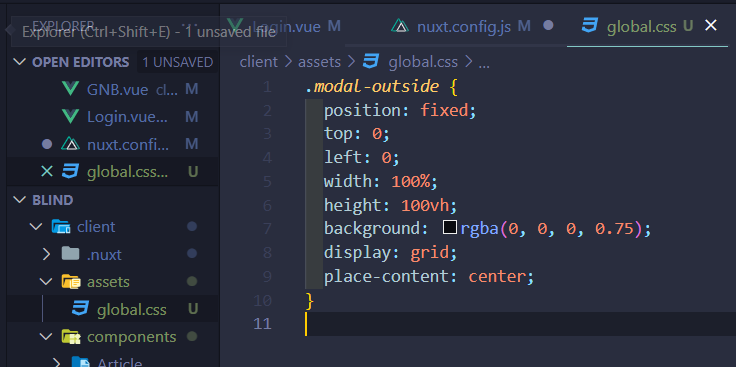The height and width of the screenshot is (367, 736).
Task: Click the Vue icon beside Login.vue entry
Action: (70, 117)
